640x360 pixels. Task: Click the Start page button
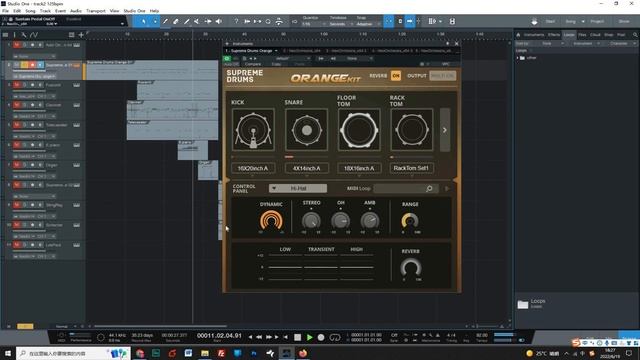(x=550, y=21)
